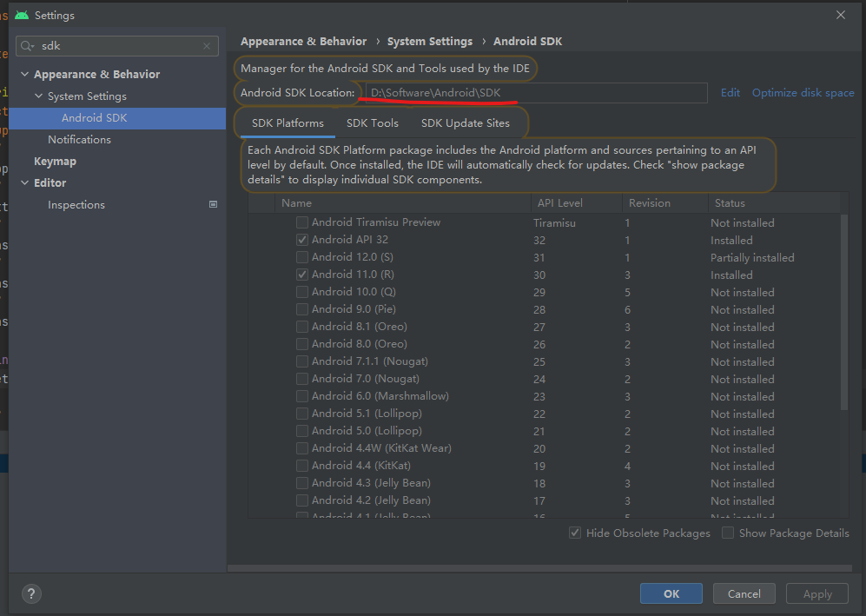
Task: Open the help question mark button
Action: [x=31, y=594]
